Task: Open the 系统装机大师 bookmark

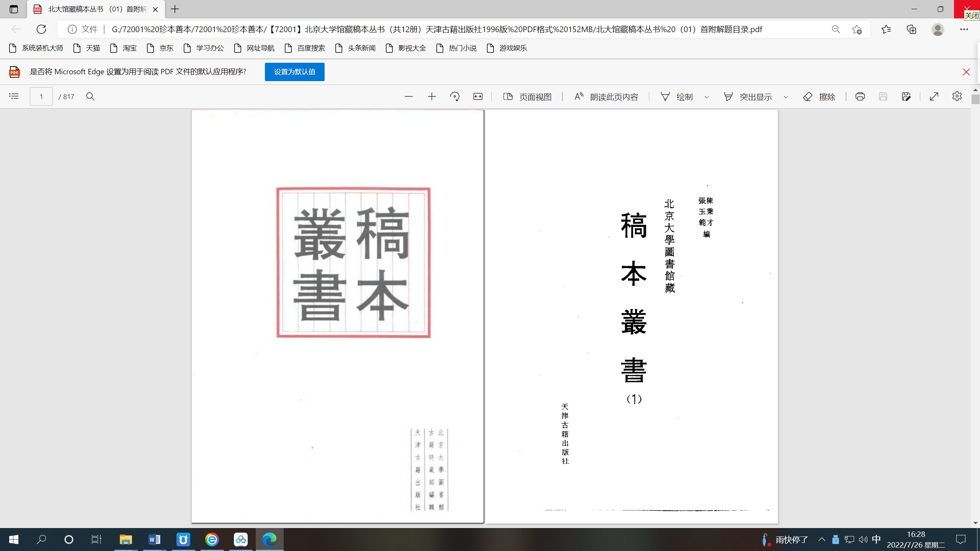Action: pos(36,48)
